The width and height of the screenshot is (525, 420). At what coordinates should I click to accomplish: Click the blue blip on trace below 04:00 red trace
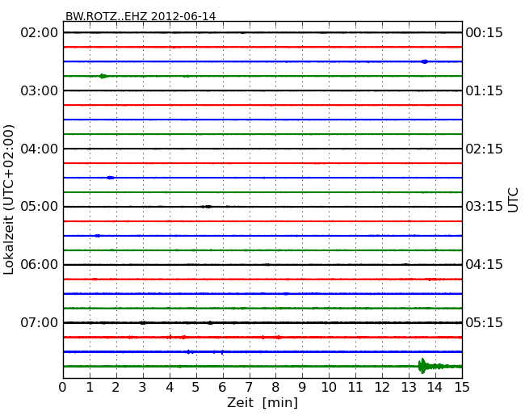(x=111, y=178)
